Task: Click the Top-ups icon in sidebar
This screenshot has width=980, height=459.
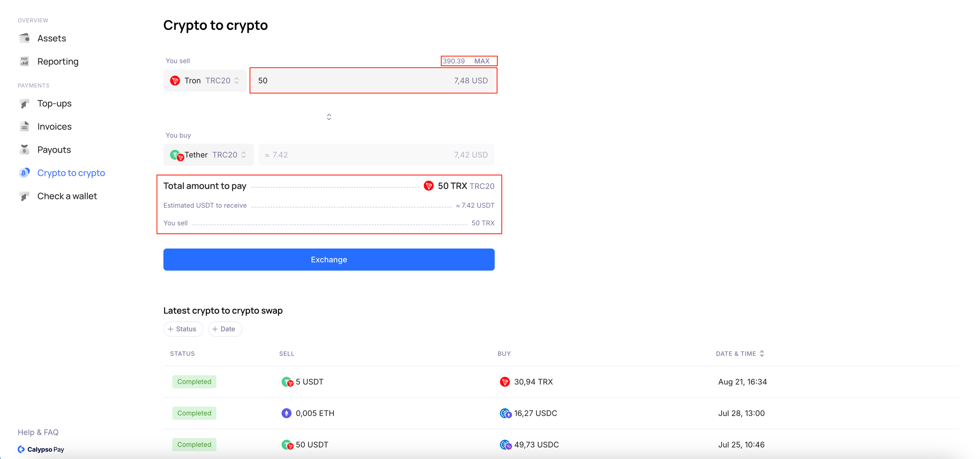Action: coord(25,103)
